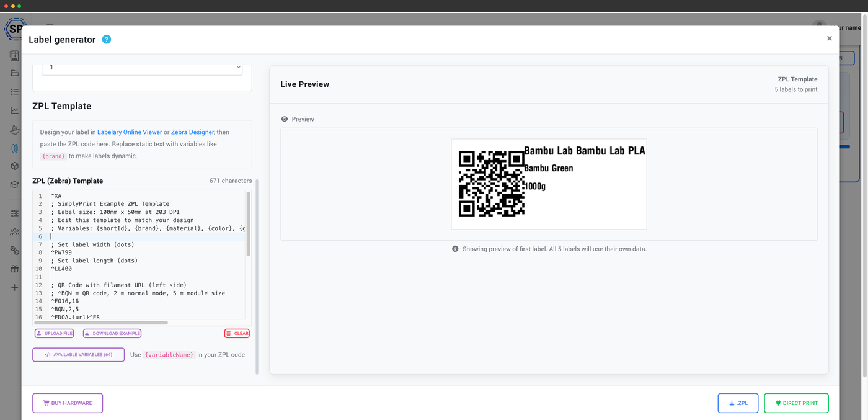Image resolution: width=868 pixels, height=420 pixels.
Task: Click the SimplyPrint SP logo
Action: click(14, 29)
